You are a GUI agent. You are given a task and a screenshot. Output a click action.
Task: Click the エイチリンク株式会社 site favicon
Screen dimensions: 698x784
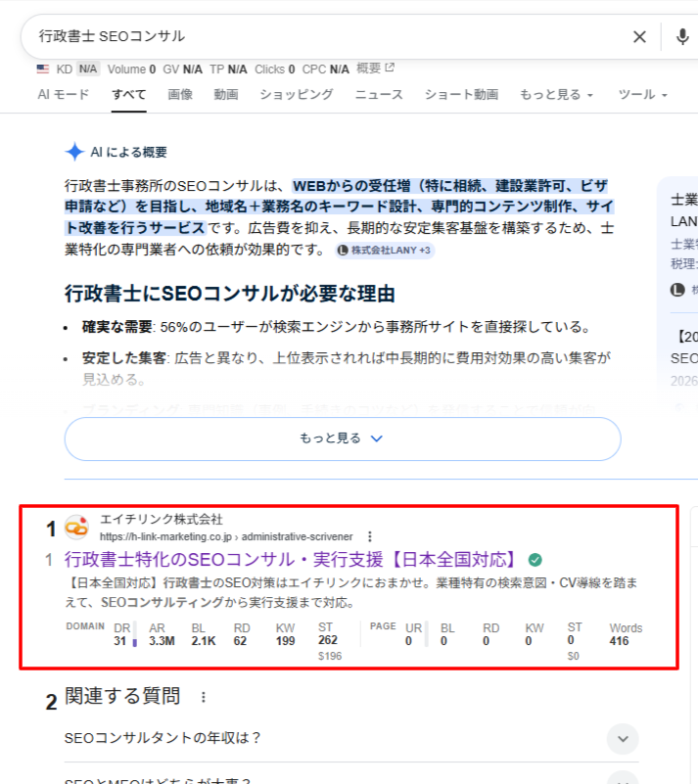[76, 527]
